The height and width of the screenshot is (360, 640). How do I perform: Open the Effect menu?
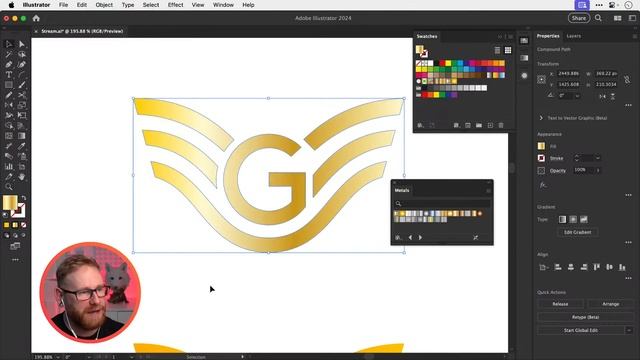pos(176,5)
